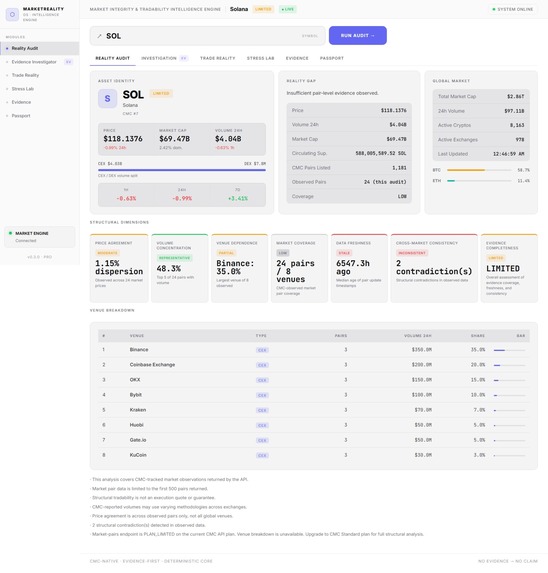Open Evidence module in sidebar

coord(39,102)
